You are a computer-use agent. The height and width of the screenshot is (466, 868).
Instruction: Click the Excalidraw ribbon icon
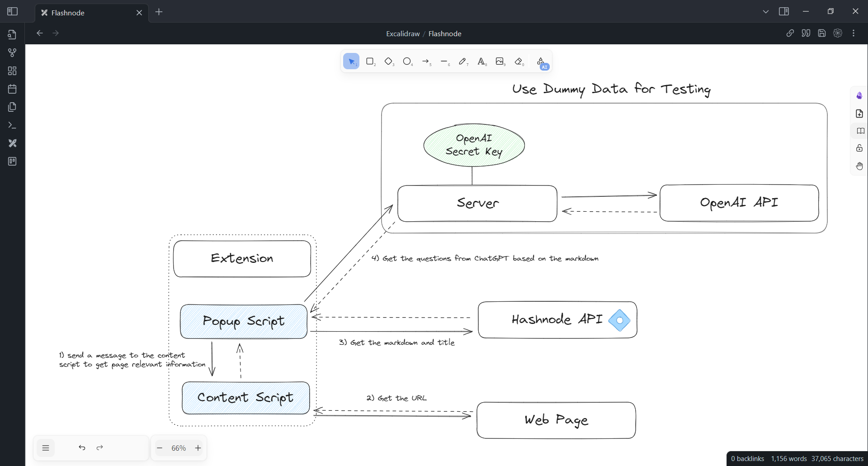[12, 143]
